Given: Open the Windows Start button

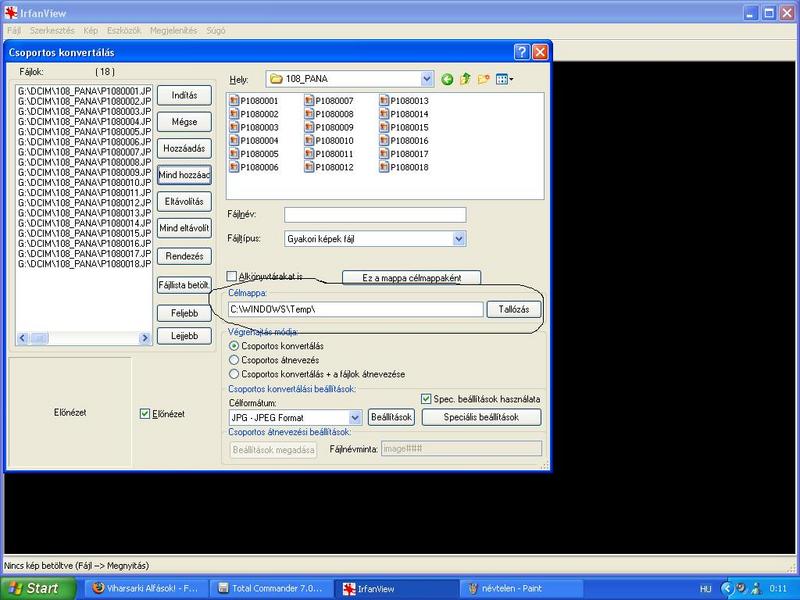Looking at the screenshot, I should point(38,588).
